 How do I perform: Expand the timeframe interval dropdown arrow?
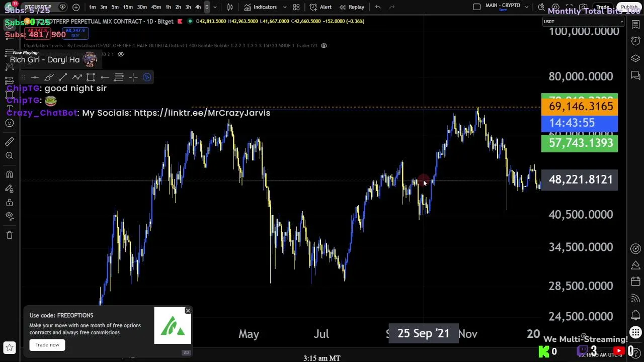pos(215,7)
